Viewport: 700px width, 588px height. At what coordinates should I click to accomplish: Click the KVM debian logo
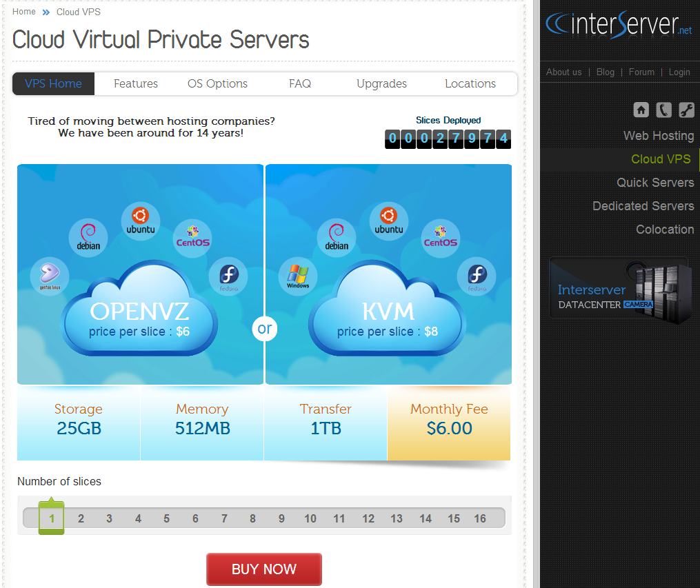pos(337,237)
